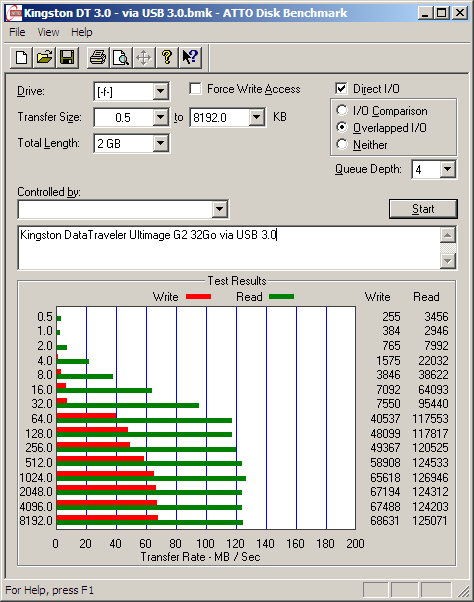Click the New document toolbar icon

pos(21,58)
